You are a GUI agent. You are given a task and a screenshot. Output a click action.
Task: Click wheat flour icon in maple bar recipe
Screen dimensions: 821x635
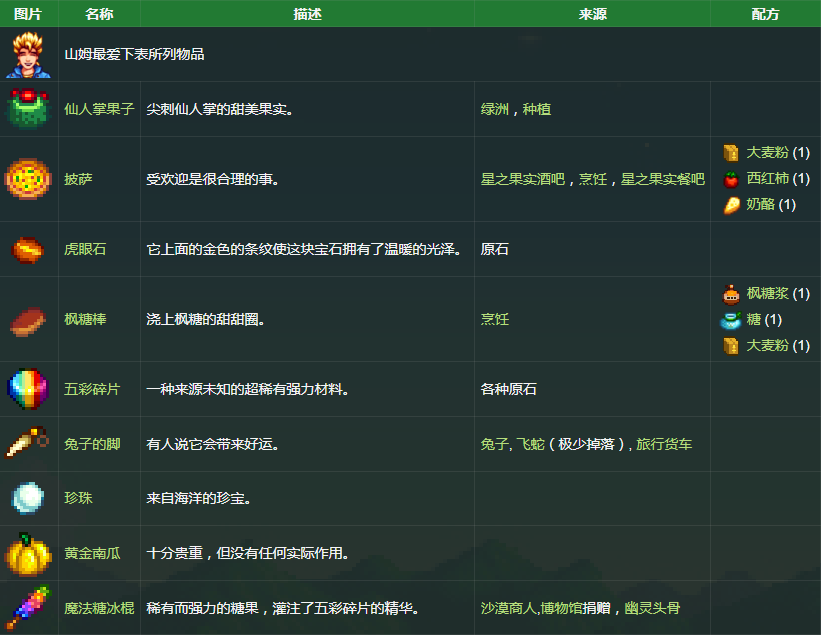[731, 346]
